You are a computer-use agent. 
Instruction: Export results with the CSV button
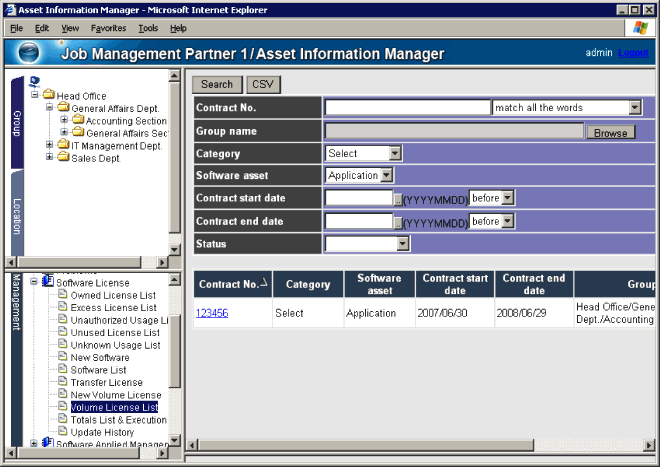click(x=264, y=85)
